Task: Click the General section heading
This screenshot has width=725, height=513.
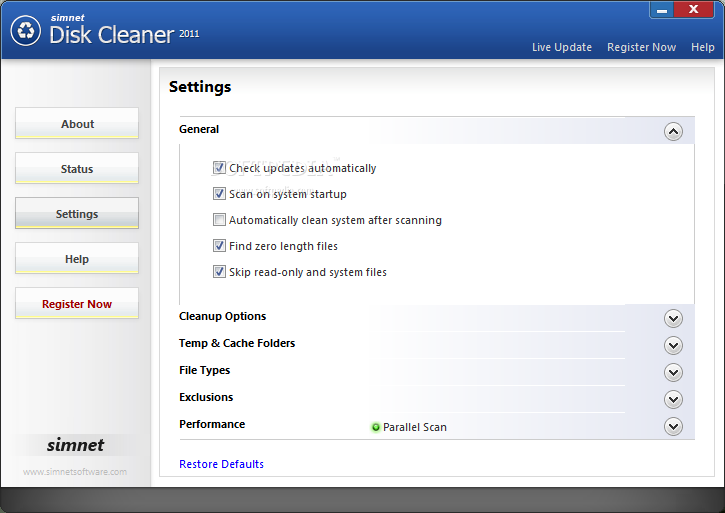Action: pos(199,129)
